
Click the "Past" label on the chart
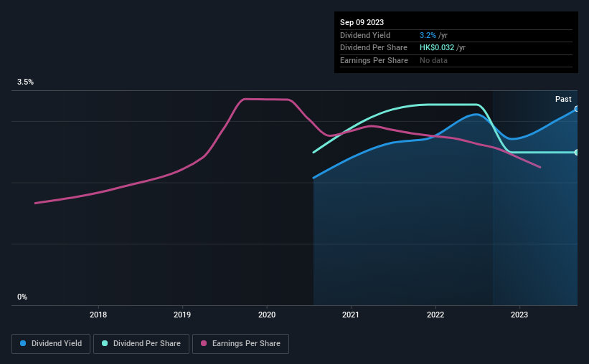coord(563,99)
